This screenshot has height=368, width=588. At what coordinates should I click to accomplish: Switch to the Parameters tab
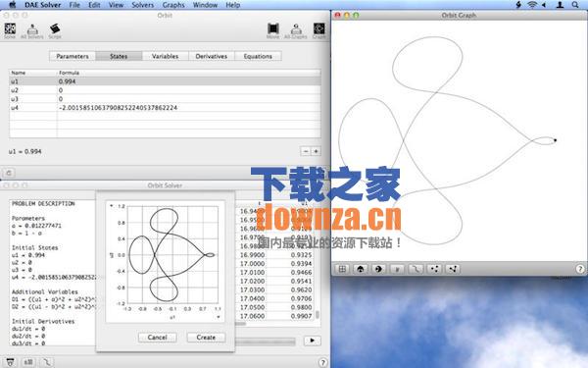pos(73,56)
